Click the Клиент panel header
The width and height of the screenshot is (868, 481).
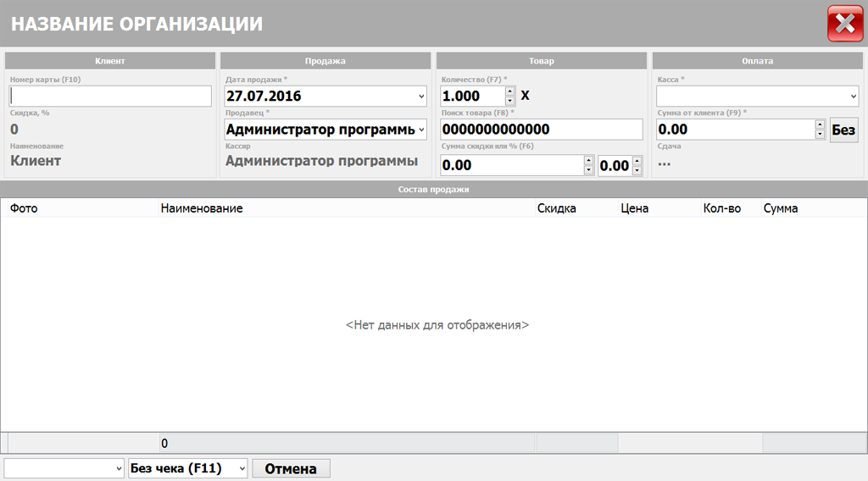(110, 61)
